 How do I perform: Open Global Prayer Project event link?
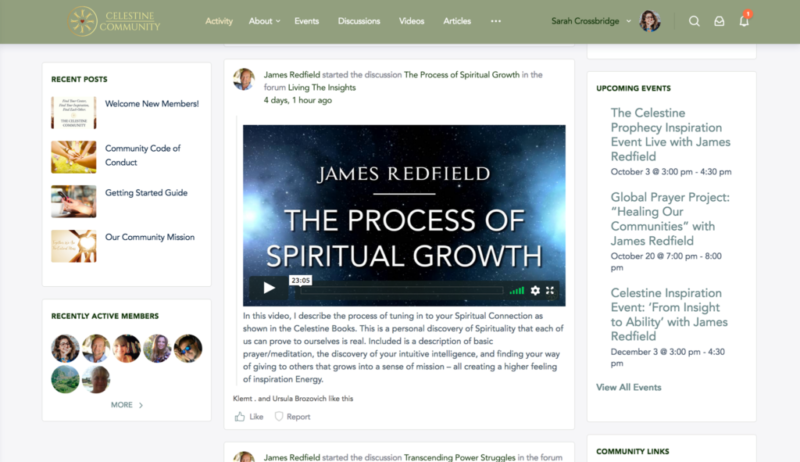tap(670, 219)
